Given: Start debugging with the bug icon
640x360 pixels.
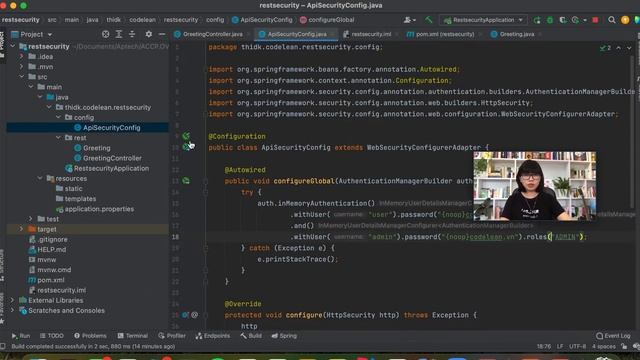Looking at the screenshot, I should 550,20.
